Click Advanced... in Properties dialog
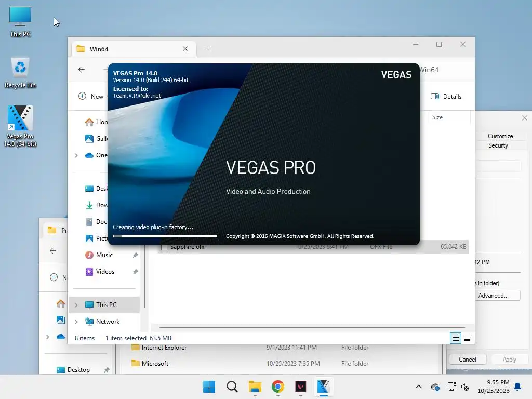Screen dimensions: 532x399 tap(497, 296)
